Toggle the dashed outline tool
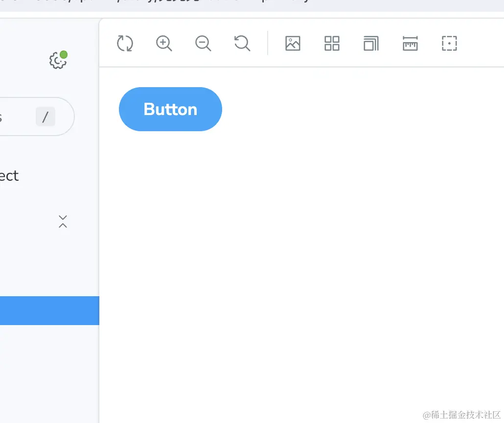The height and width of the screenshot is (423, 504). (x=449, y=44)
